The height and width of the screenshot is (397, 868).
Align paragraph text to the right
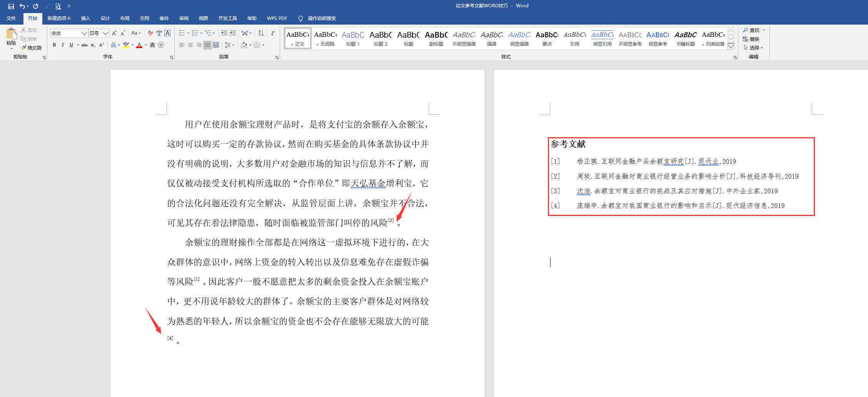199,45
